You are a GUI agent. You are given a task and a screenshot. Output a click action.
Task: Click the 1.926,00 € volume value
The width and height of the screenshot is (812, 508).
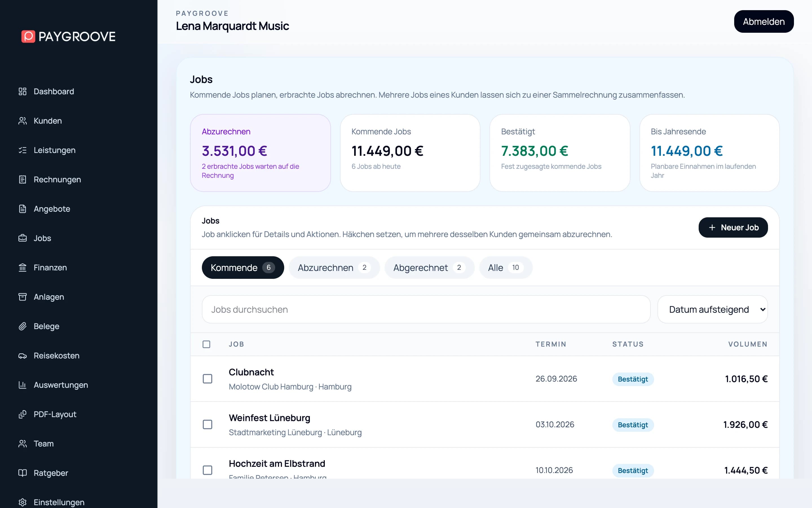point(745,424)
